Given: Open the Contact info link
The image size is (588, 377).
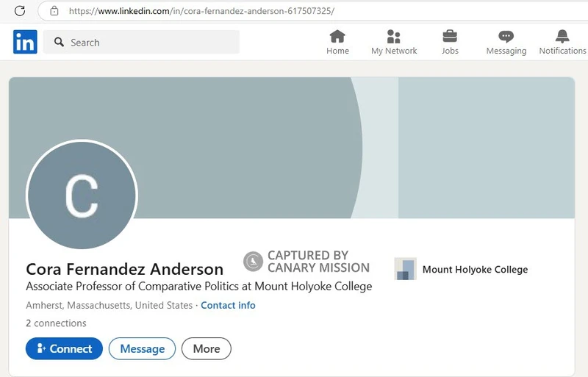Looking at the screenshot, I should 228,306.
